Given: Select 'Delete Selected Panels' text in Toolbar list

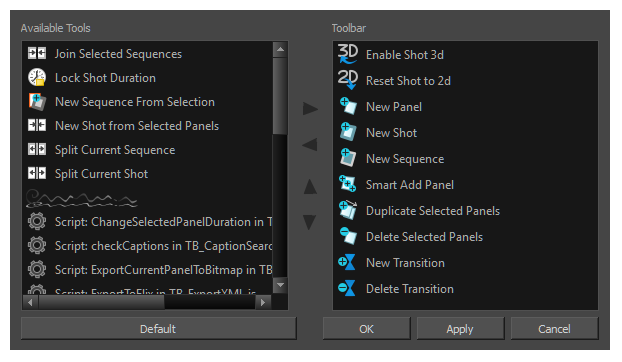Looking at the screenshot, I should coord(424,237).
